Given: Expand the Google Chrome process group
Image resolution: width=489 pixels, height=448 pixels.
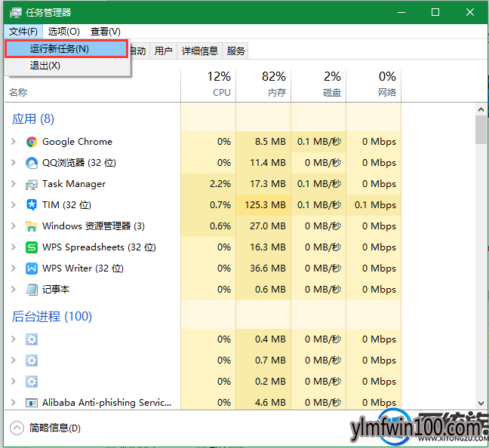Looking at the screenshot, I should 13,142.
